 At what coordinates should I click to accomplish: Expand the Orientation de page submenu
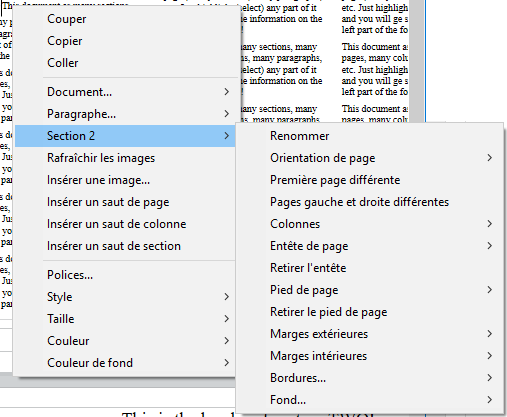370,158
